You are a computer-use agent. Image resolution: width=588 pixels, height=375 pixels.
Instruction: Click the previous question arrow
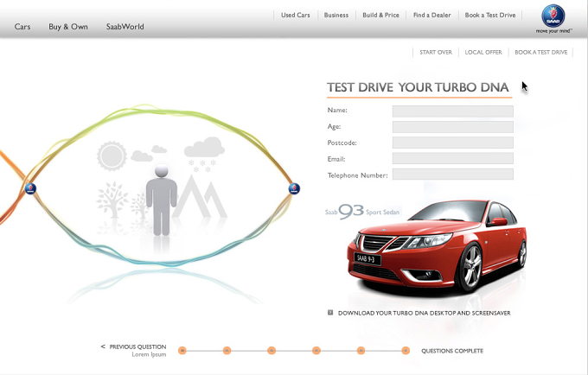click(103, 346)
